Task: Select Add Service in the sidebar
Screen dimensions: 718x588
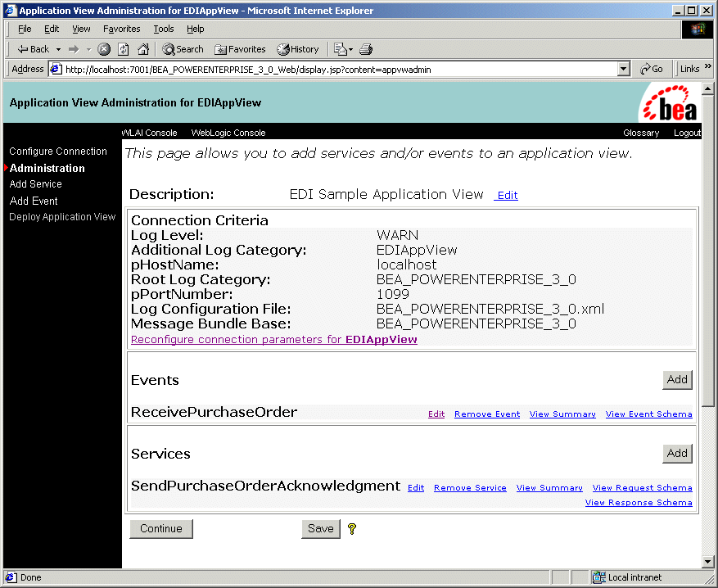Action: pyautogui.click(x=36, y=184)
